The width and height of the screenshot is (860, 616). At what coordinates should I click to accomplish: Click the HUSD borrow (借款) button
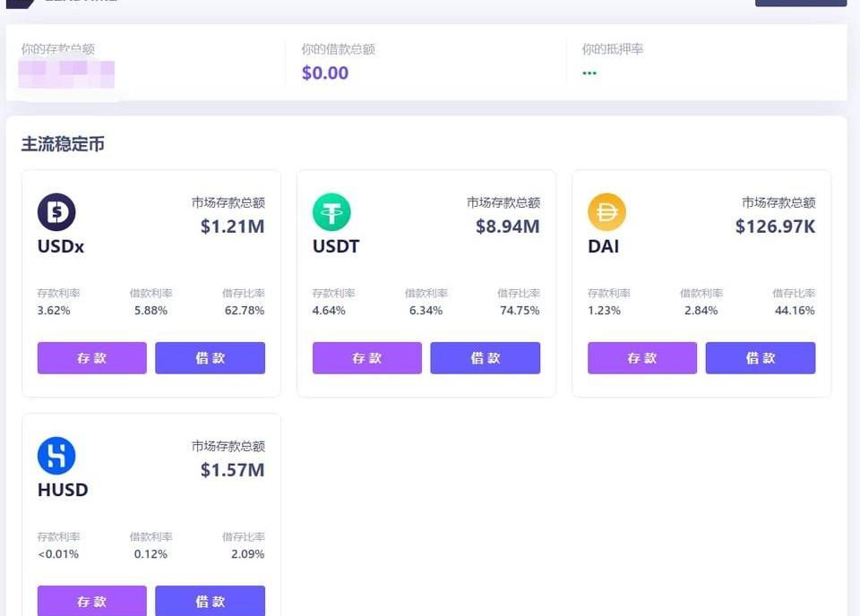(210, 601)
